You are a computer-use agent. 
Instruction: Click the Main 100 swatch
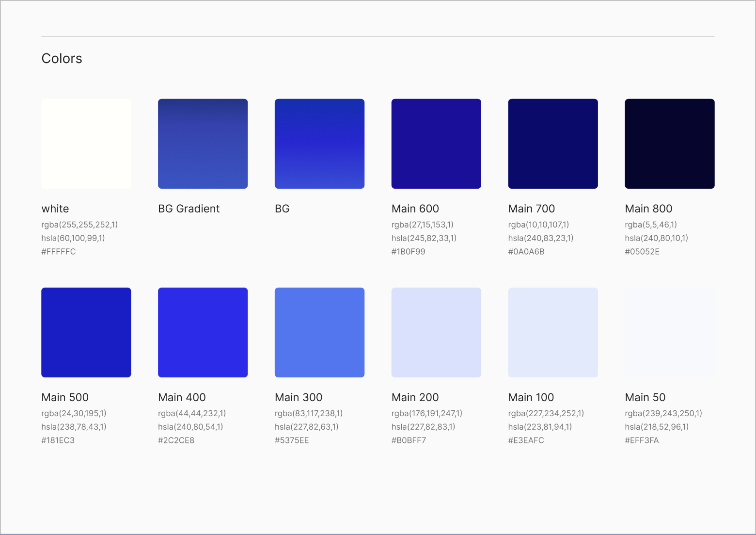[x=553, y=332]
